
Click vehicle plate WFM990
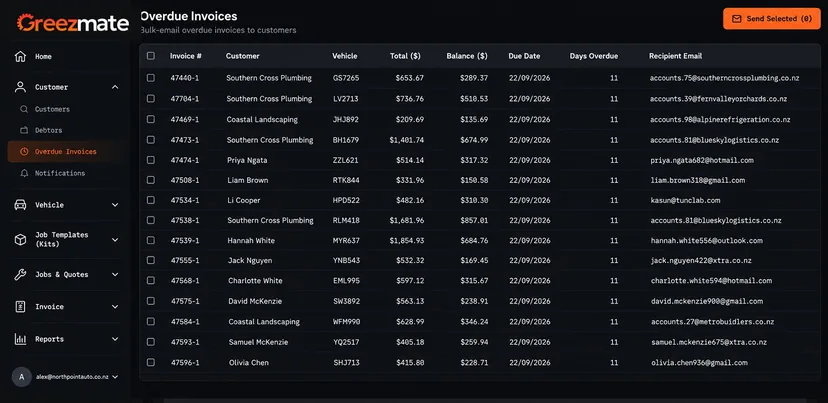[347, 322]
